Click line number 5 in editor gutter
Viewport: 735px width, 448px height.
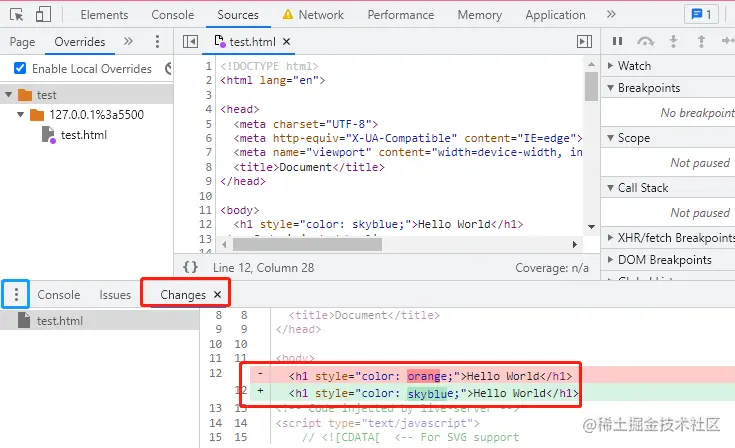[209, 124]
